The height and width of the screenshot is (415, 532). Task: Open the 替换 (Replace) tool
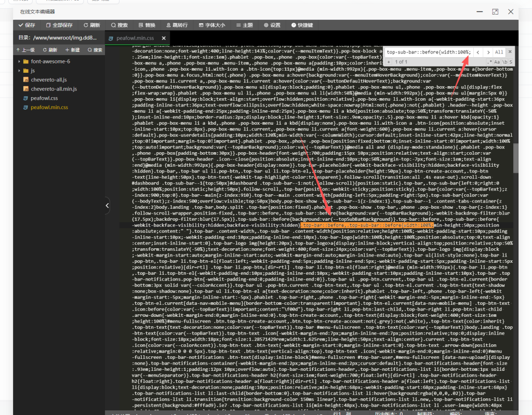(x=147, y=25)
